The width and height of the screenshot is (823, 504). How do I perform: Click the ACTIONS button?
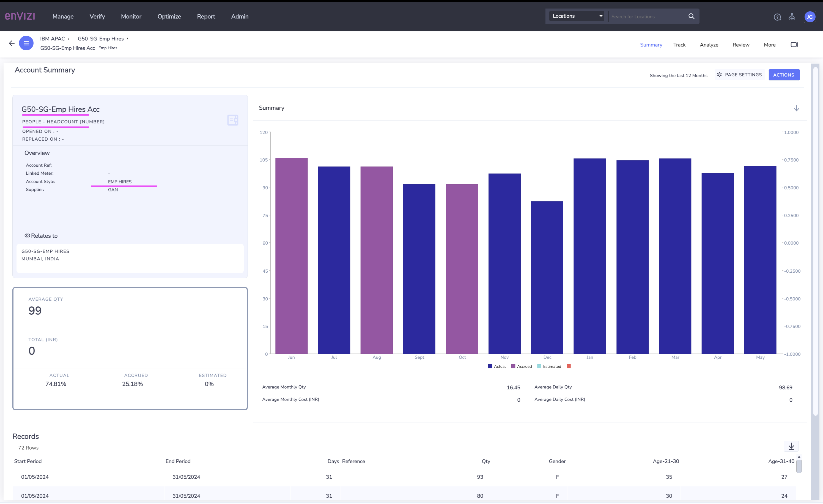784,75
